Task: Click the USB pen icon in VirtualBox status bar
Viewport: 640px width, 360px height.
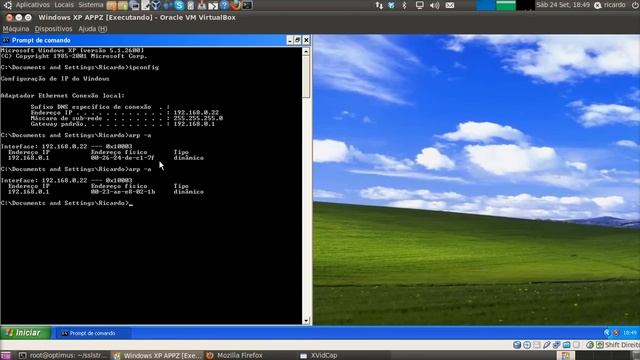Action: tap(547, 345)
